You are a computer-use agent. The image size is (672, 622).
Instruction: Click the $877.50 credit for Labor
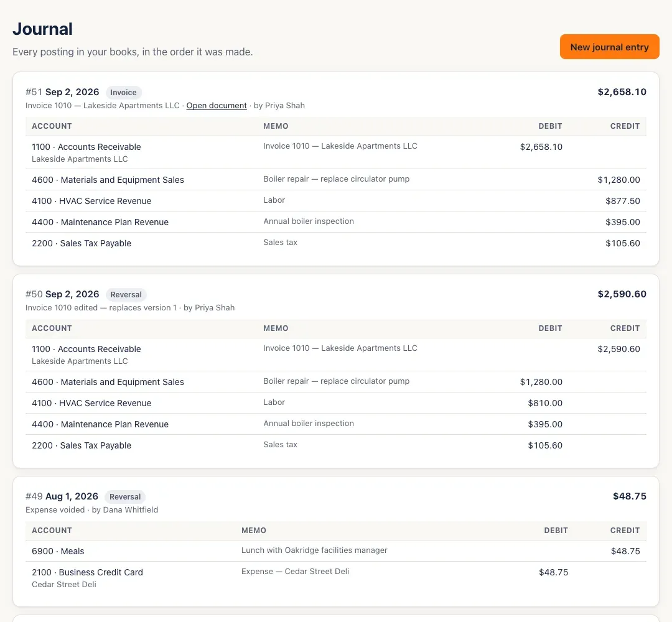click(622, 201)
